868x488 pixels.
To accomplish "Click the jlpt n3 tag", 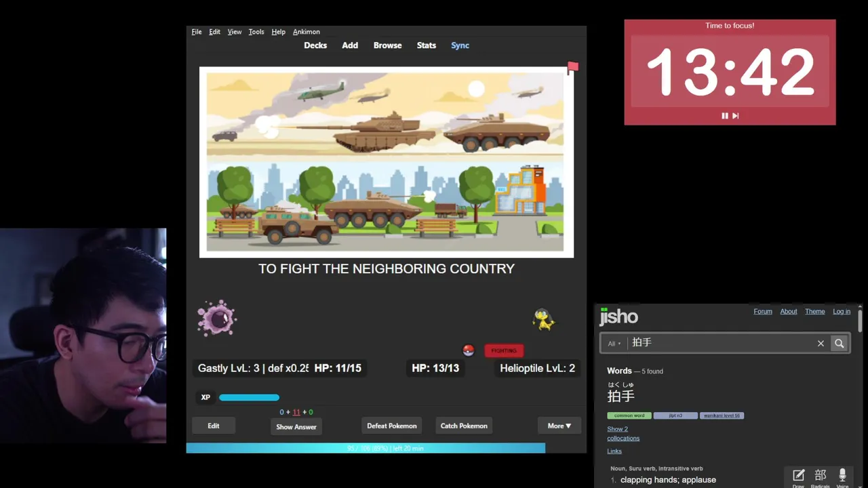I will (675, 415).
